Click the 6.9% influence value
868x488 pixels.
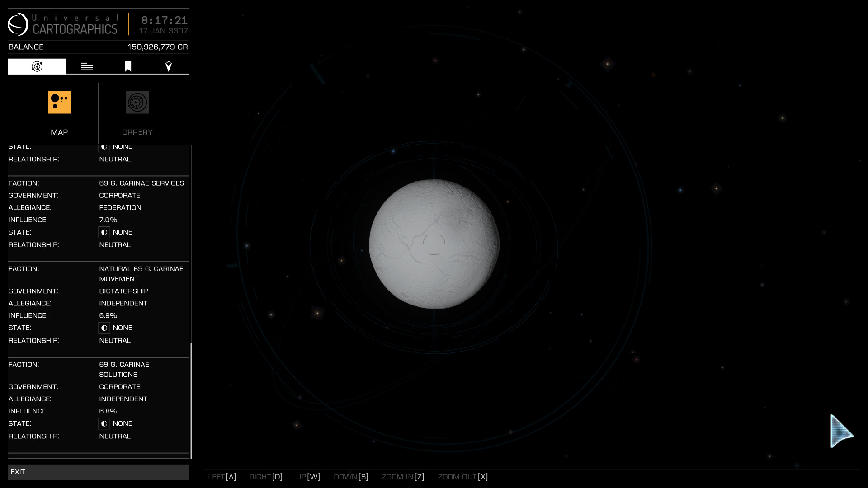108,316
